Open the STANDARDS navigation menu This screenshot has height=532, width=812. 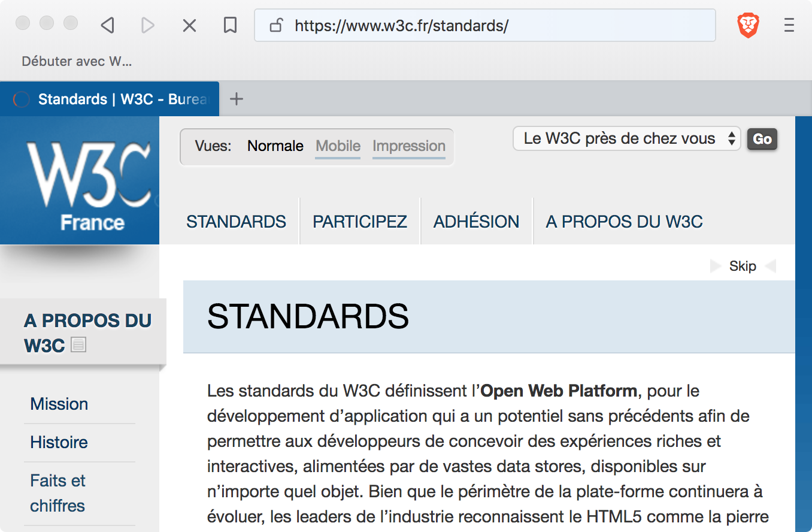pyautogui.click(x=236, y=222)
